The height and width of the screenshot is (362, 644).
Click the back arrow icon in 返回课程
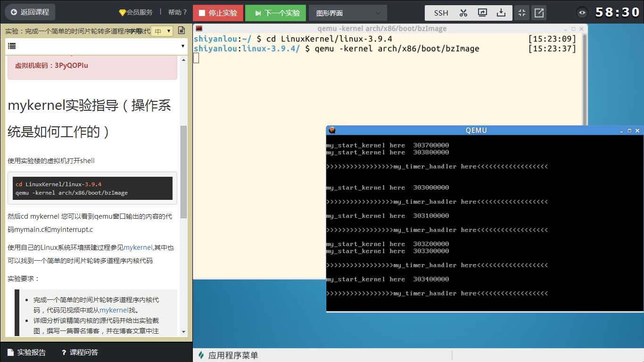click(14, 12)
